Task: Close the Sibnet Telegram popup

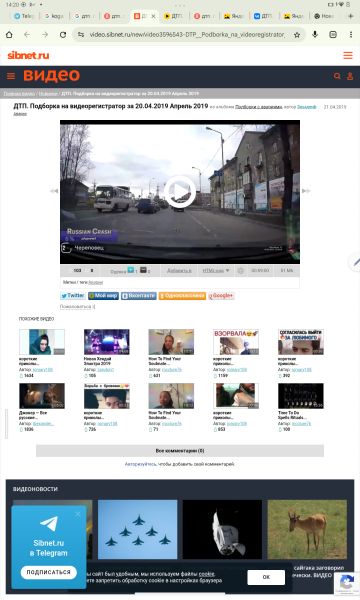Action: [x=78, y=514]
